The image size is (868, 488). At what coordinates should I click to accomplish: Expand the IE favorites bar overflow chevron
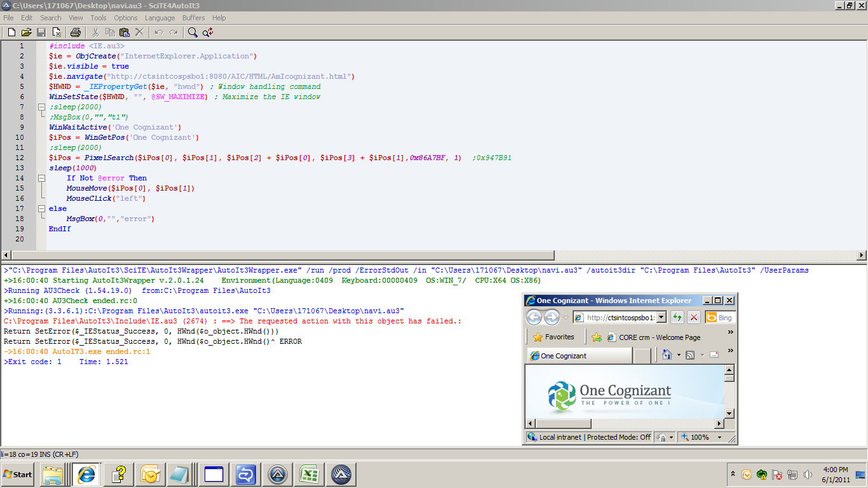[x=730, y=332]
